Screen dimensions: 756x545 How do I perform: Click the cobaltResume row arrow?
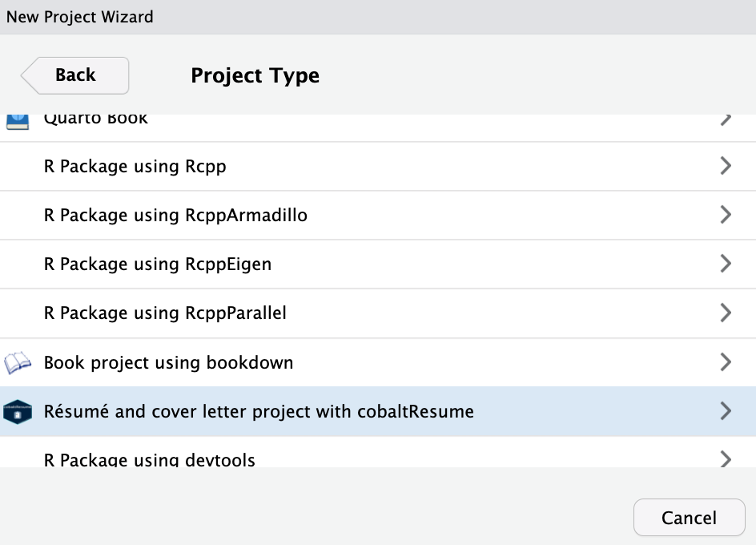(726, 411)
